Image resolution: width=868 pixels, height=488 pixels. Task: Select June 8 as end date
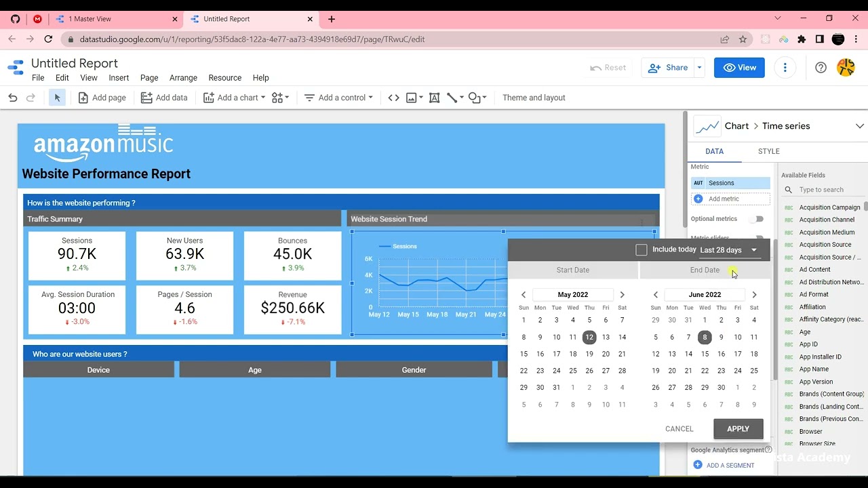tap(705, 337)
